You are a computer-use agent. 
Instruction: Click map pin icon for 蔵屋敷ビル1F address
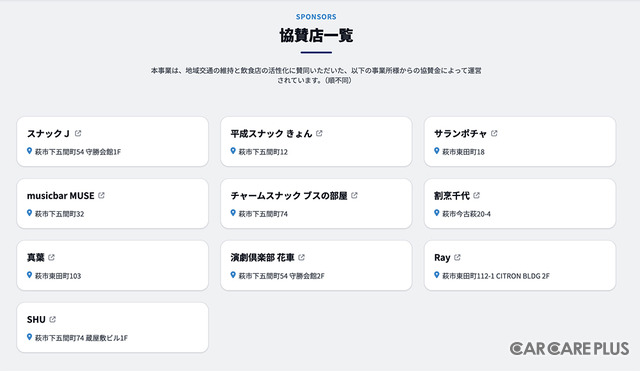coord(29,337)
